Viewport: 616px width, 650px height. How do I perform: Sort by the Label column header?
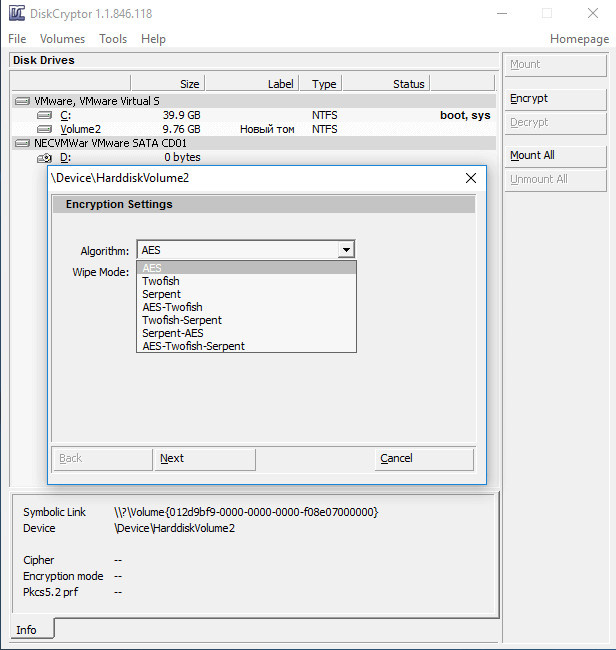252,84
